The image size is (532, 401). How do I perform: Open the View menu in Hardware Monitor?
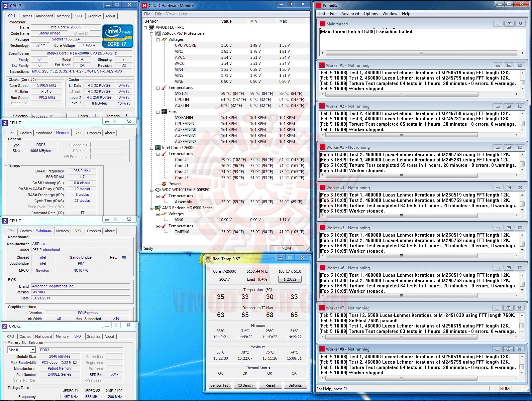pos(170,14)
